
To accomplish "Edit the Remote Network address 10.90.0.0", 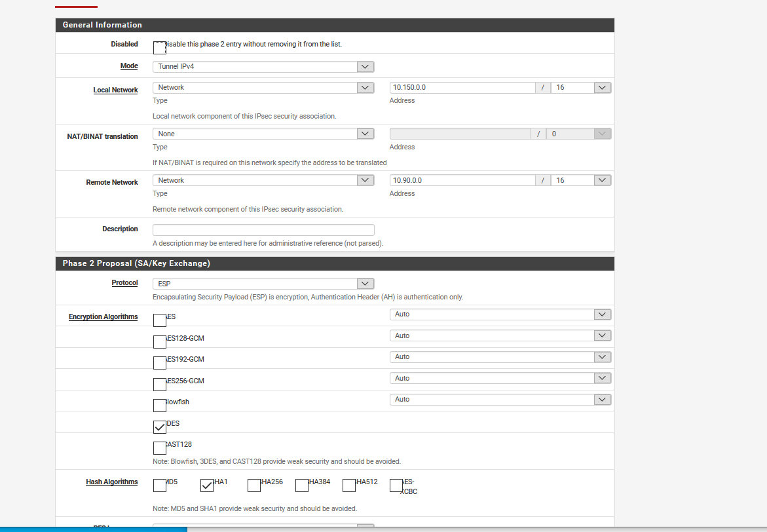I will point(462,180).
